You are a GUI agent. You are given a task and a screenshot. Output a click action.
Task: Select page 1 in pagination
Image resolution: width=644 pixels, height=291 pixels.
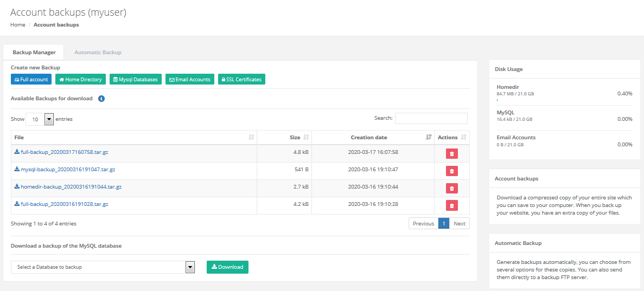tap(444, 224)
